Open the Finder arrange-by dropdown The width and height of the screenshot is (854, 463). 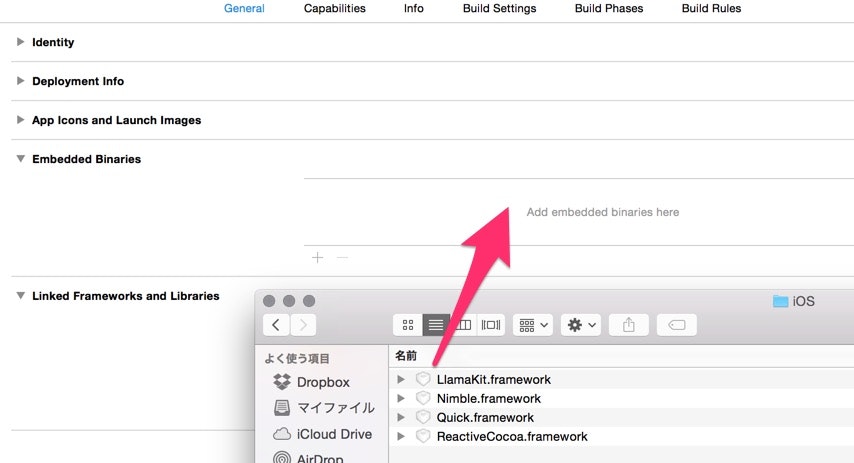coord(533,325)
